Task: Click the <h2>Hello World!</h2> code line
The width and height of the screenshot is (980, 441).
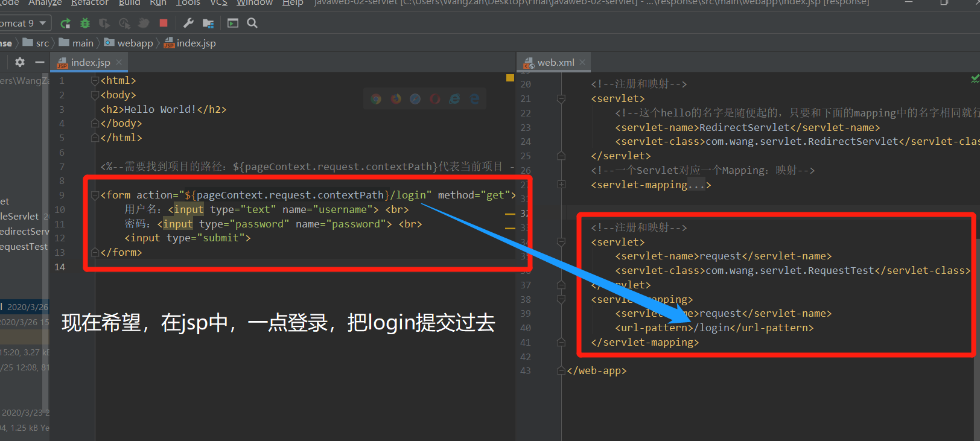Action: (x=164, y=109)
